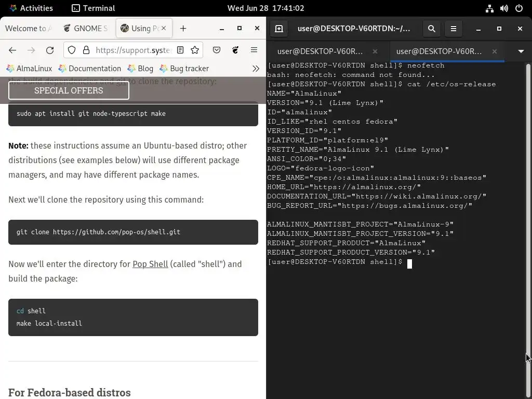Open Firefox application hamburger menu
The image size is (532, 399).
(x=254, y=50)
